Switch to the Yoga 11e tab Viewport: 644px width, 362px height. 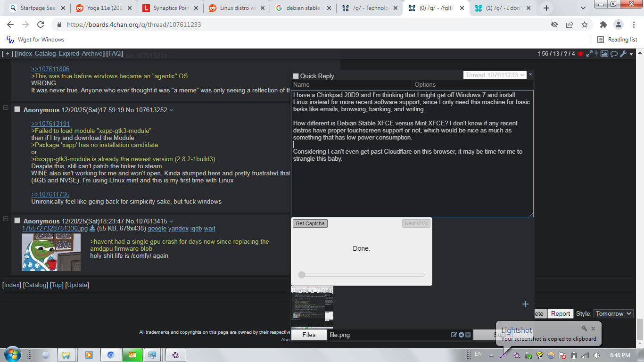pos(104,8)
